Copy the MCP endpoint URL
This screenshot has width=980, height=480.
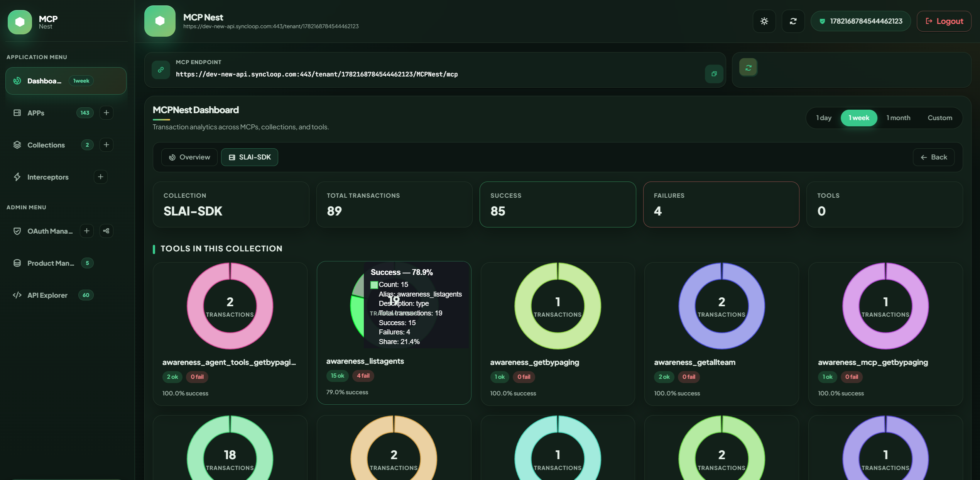tap(714, 74)
